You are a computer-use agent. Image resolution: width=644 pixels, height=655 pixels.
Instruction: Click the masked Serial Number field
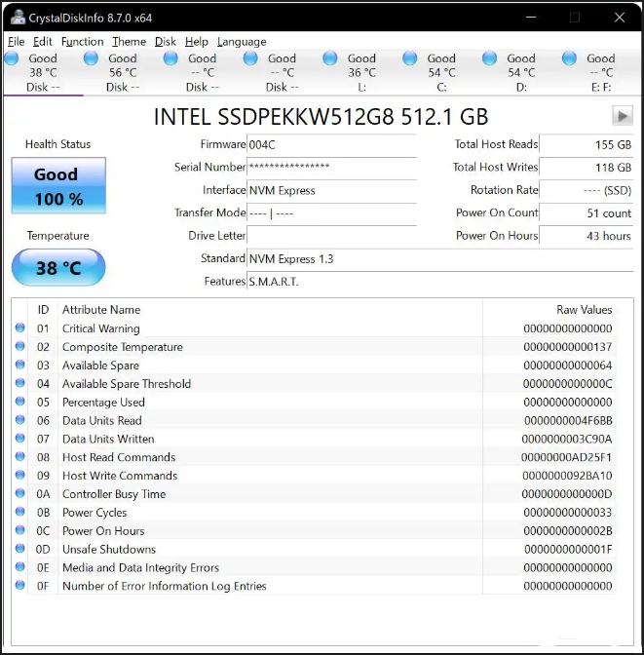tap(331, 167)
